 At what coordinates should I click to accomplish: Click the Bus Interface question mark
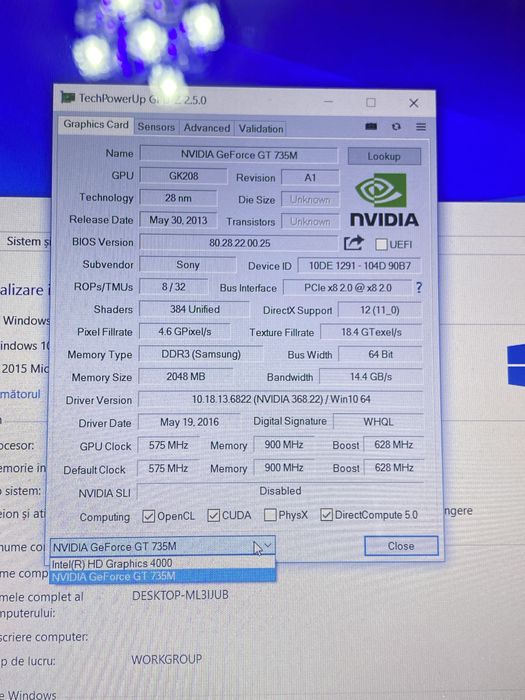point(419,288)
